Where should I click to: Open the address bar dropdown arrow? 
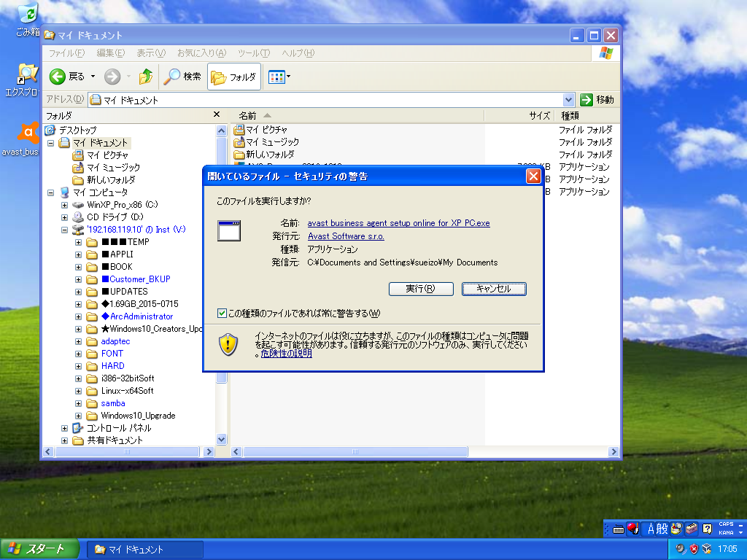click(x=568, y=99)
